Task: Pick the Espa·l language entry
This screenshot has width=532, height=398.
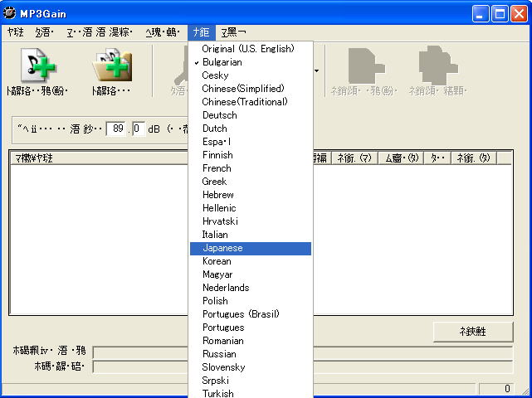Action: coord(251,142)
